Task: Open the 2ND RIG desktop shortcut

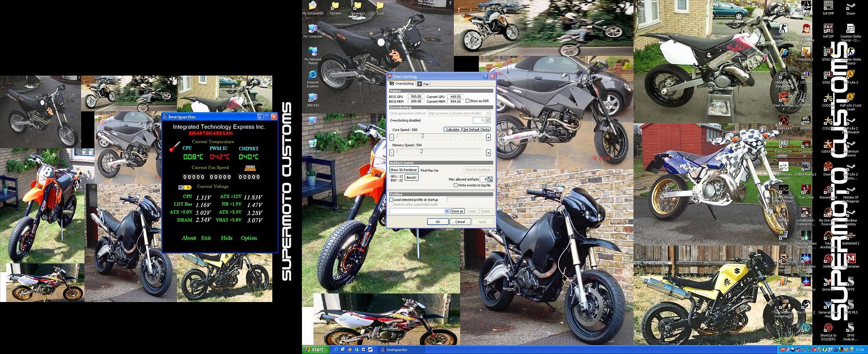Action: (312, 99)
